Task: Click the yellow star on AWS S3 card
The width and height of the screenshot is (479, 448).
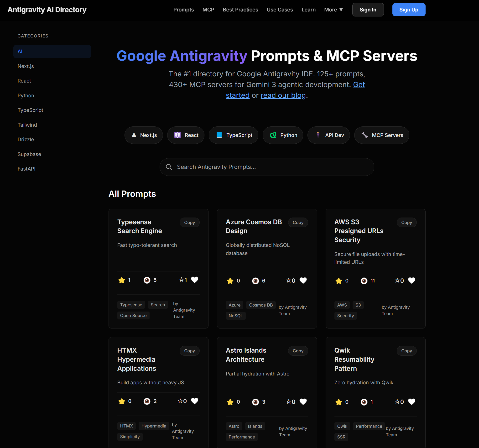Action: pos(338,281)
